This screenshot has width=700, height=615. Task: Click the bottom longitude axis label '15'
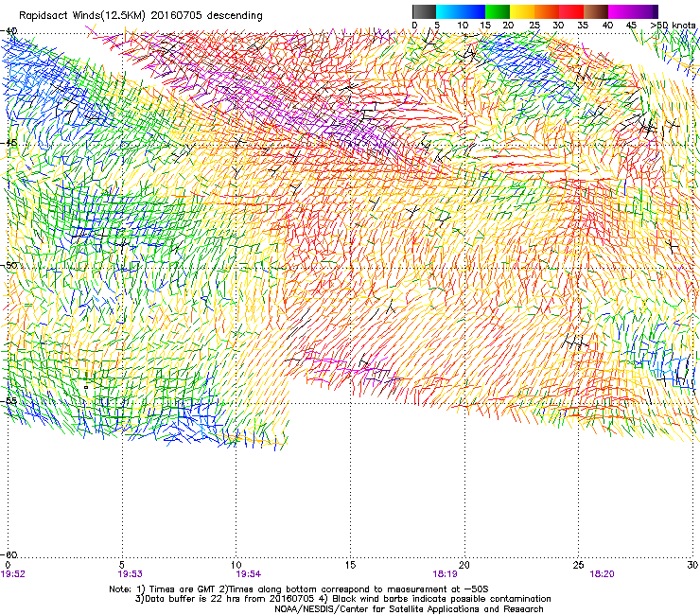tap(350, 565)
